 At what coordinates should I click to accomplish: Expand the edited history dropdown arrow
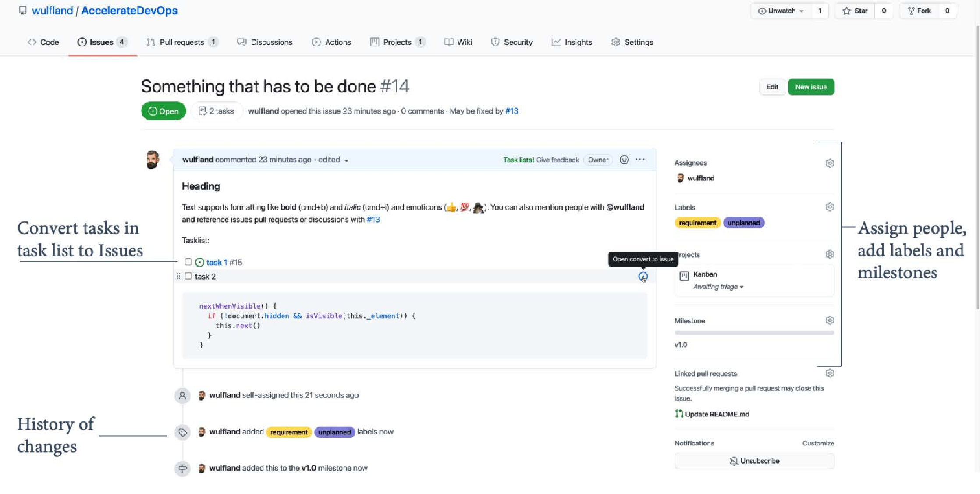click(346, 160)
